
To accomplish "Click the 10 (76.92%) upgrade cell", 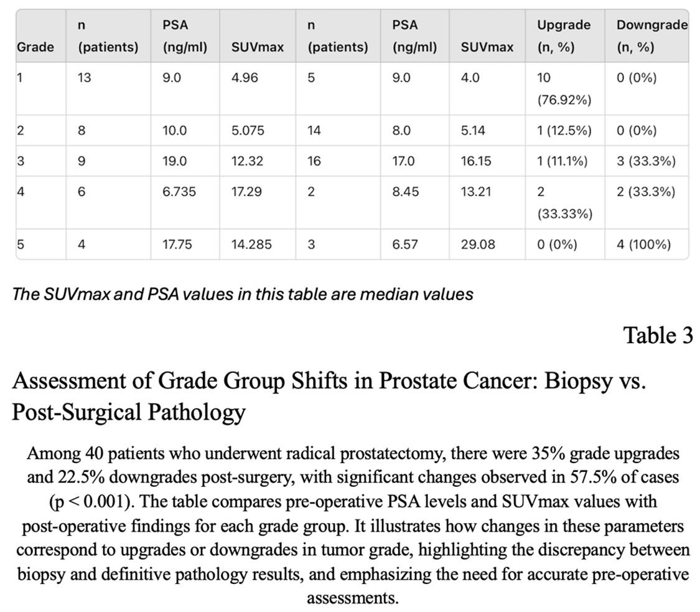I will tap(564, 88).
